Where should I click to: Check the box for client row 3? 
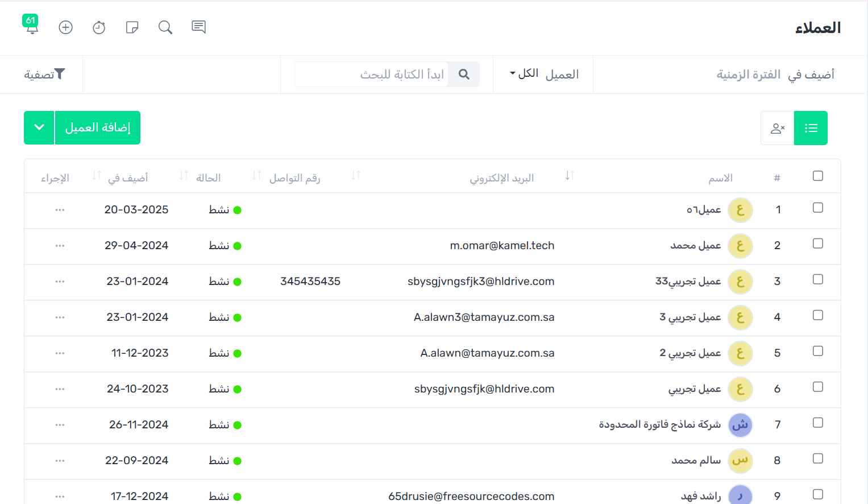tap(818, 279)
